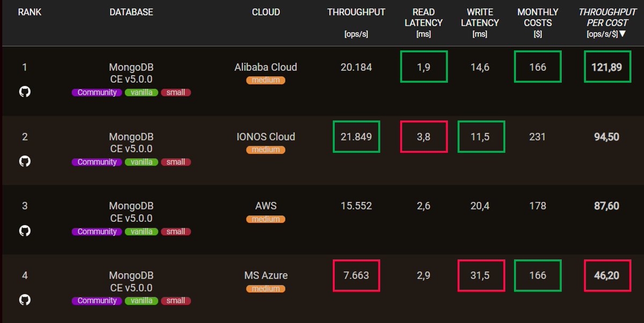Click the IONOS Cloud provider name
Screen dimensions: 644x323
pyautogui.click(x=266, y=137)
